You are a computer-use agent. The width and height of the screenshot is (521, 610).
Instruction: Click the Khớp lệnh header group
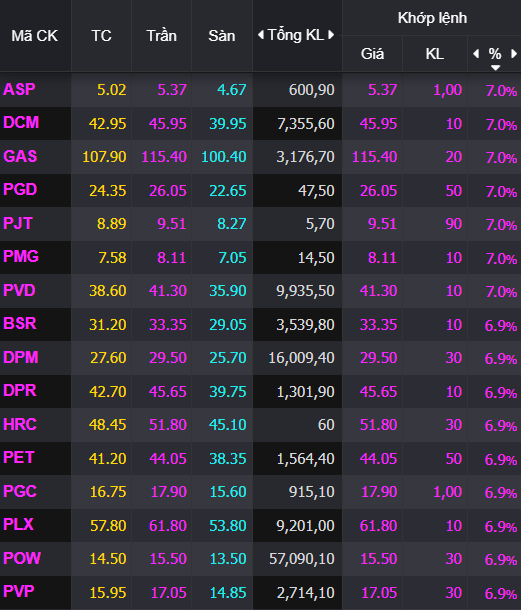[x=432, y=18]
